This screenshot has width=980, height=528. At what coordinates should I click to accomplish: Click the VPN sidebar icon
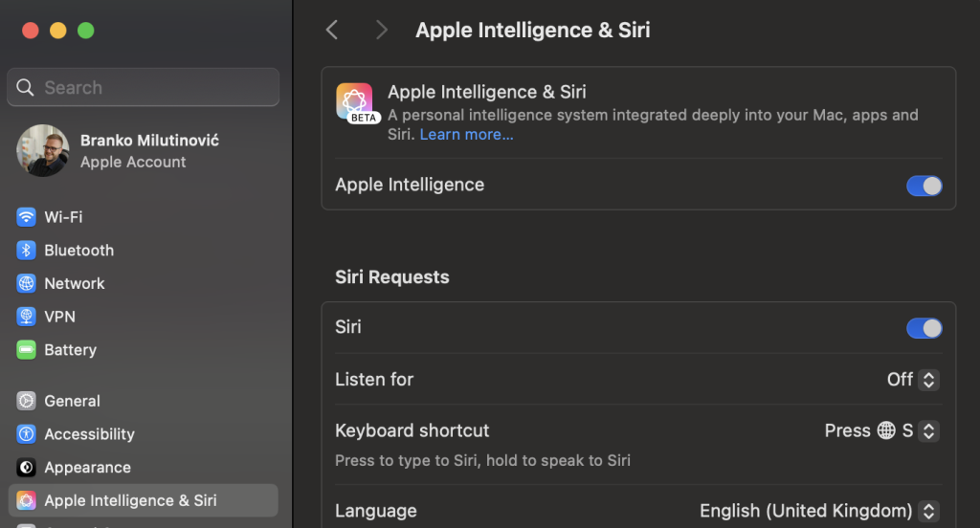pyautogui.click(x=26, y=317)
